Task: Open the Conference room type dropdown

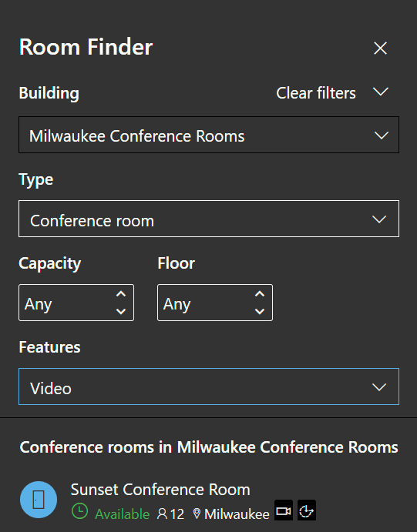Action: (x=209, y=219)
